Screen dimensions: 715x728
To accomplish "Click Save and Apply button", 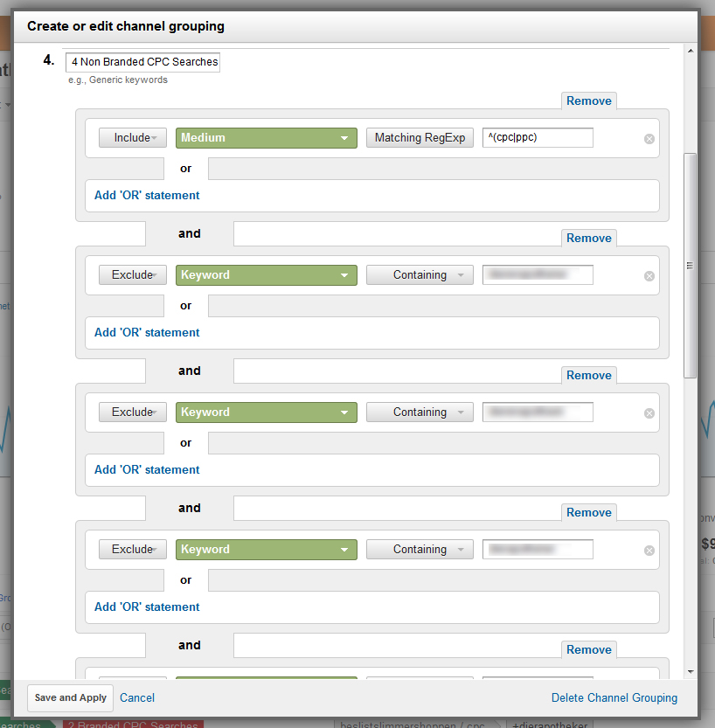I will (71, 698).
